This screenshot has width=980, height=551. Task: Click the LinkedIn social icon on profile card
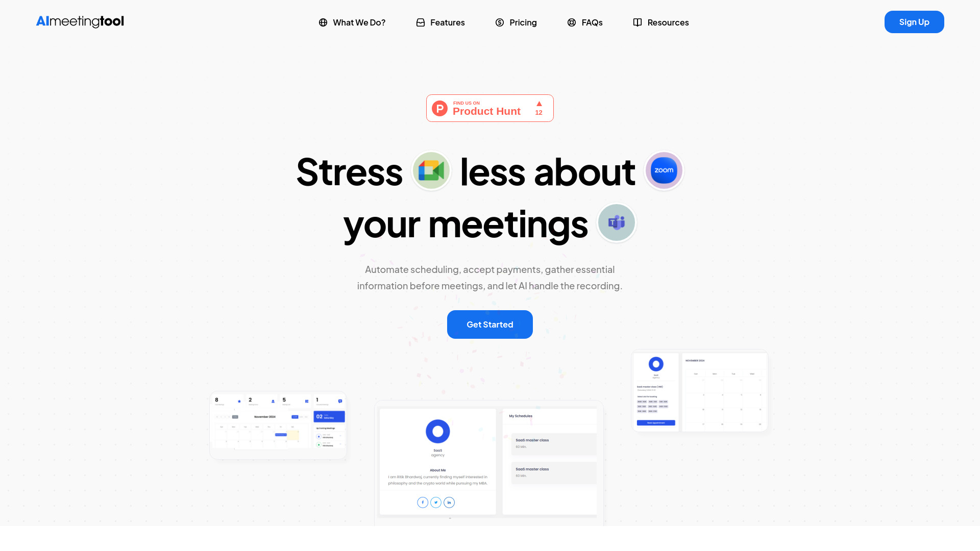click(x=449, y=502)
